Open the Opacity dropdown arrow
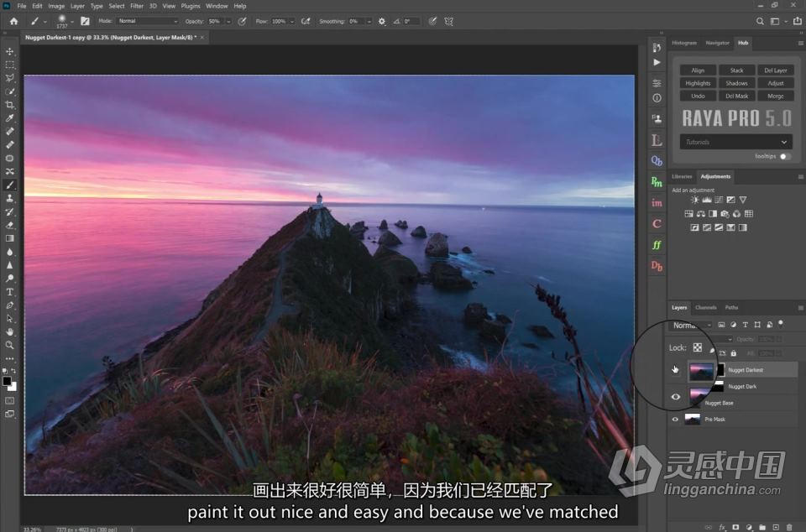 228,22
